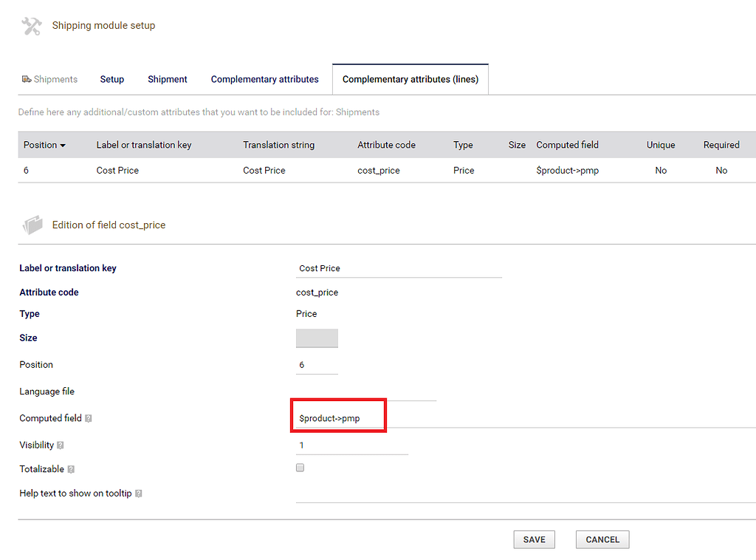
Task: Click the Visibility help icon
Action: (x=61, y=445)
